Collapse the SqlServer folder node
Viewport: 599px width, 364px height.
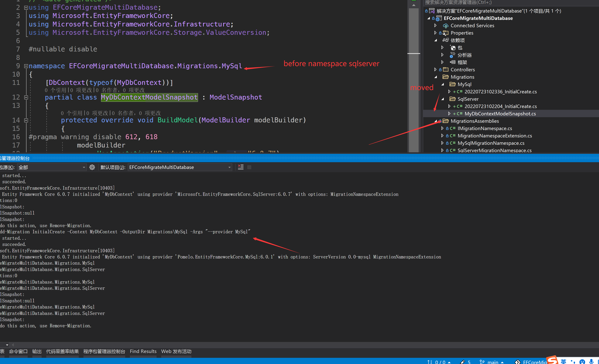(442, 99)
